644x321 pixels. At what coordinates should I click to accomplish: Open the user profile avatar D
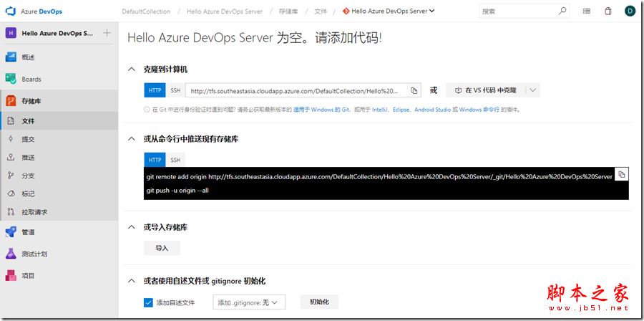coord(629,11)
